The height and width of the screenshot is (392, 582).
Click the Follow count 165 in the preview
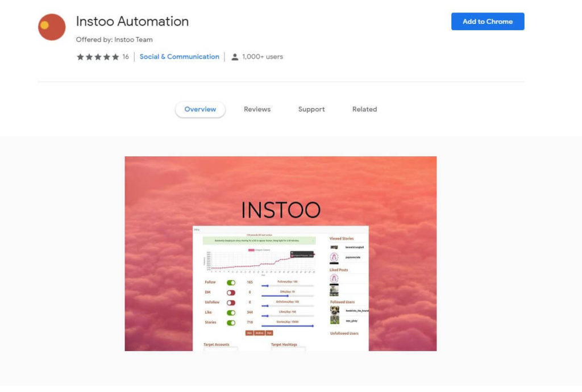(x=250, y=282)
